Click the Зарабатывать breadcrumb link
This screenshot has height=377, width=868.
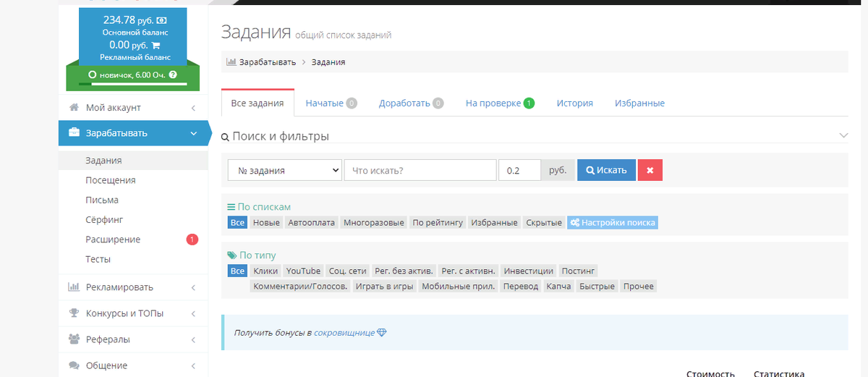[268, 62]
